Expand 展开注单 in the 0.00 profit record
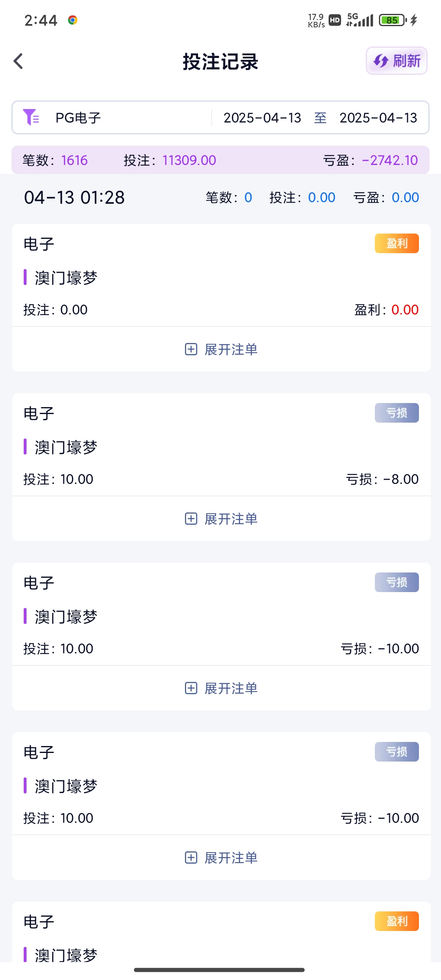This screenshot has height=980, width=441. tap(231, 350)
